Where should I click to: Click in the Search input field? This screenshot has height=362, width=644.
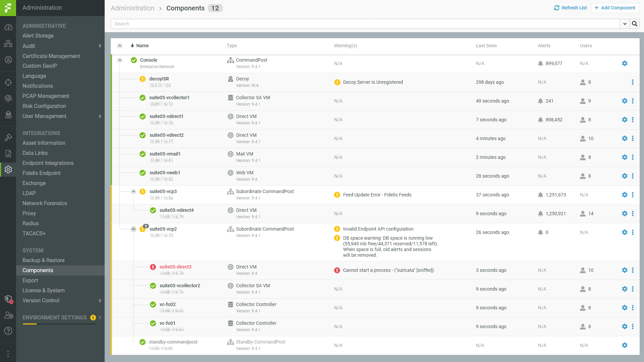click(365, 24)
